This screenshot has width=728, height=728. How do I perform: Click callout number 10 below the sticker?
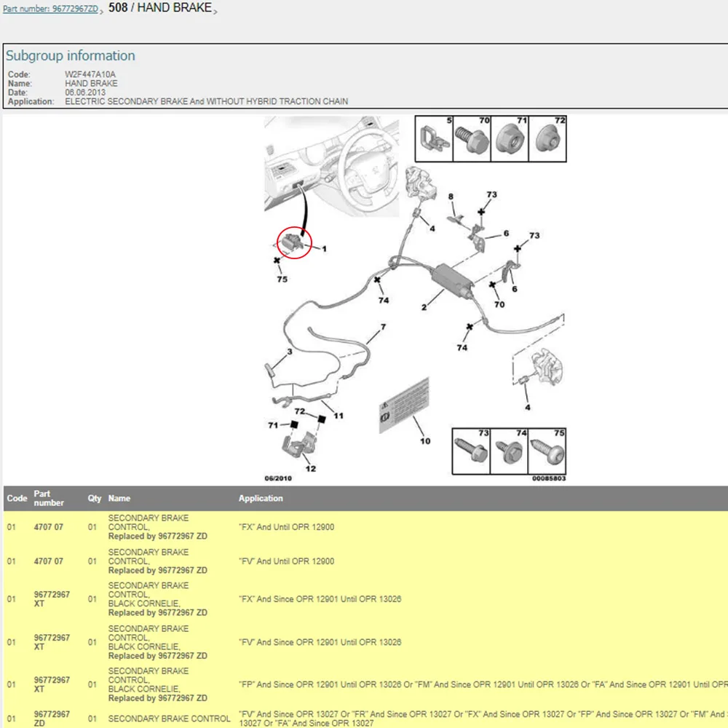point(425,441)
